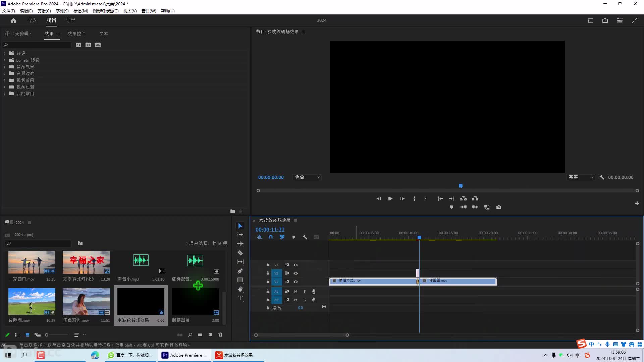Select the 转圈圈.mov project thumbnail
644x362 pixels.
32,301
